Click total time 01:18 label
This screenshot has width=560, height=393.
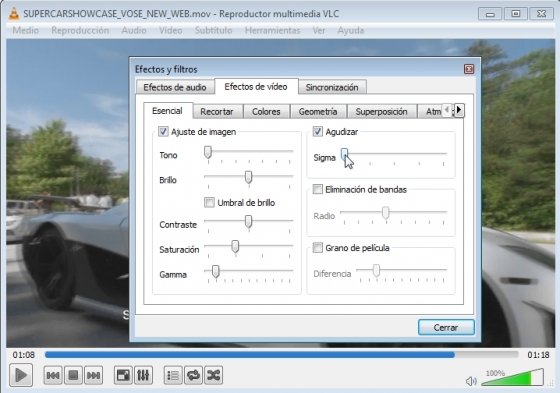pos(539,355)
